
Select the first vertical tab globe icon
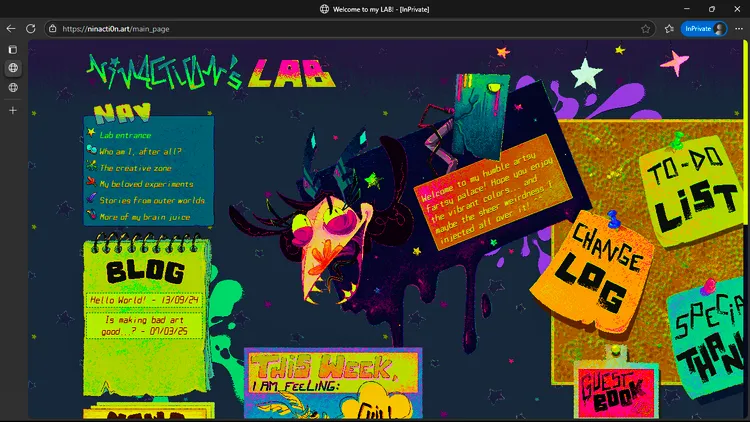click(x=13, y=68)
